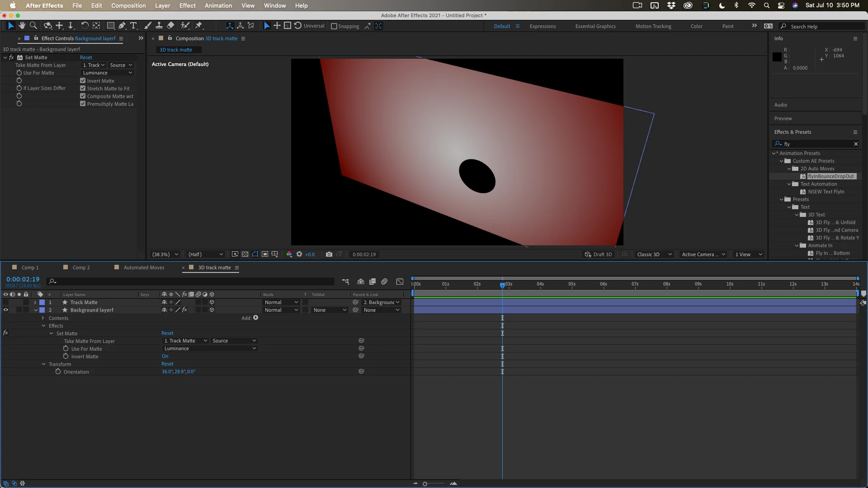Select the Hand tool
The height and width of the screenshot is (488, 868).
(x=22, y=26)
